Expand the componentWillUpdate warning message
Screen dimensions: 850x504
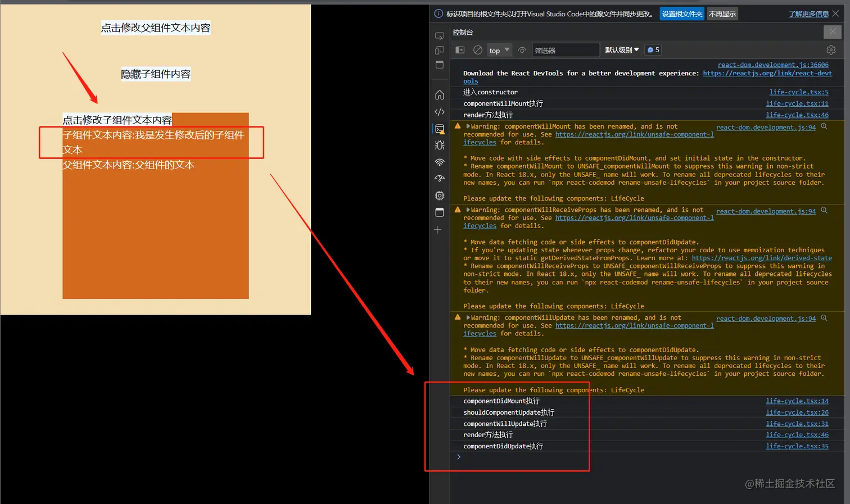coord(468,318)
